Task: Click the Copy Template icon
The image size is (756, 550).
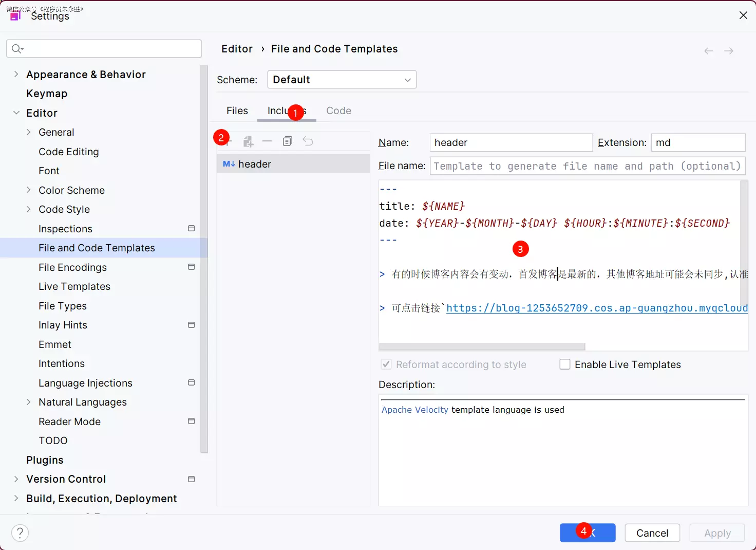Action: pos(288,141)
